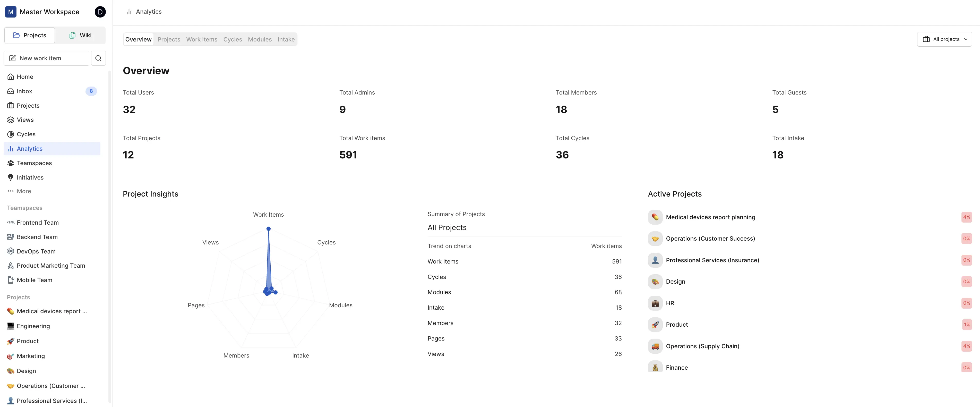Open the Product Marketing Team teamspace
Image resolution: width=980 pixels, height=407 pixels.
pos(52,265)
